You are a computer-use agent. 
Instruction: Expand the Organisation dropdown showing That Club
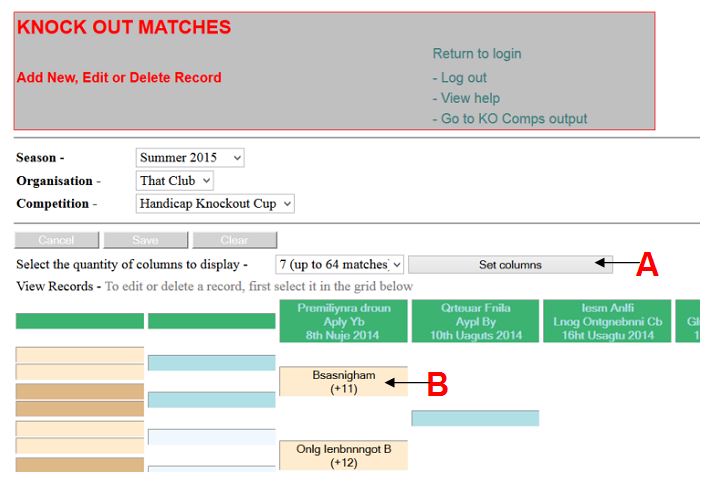(x=174, y=180)
